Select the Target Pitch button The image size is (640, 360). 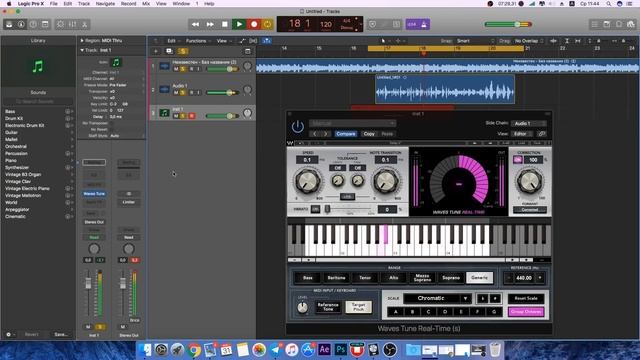[358, 307]
